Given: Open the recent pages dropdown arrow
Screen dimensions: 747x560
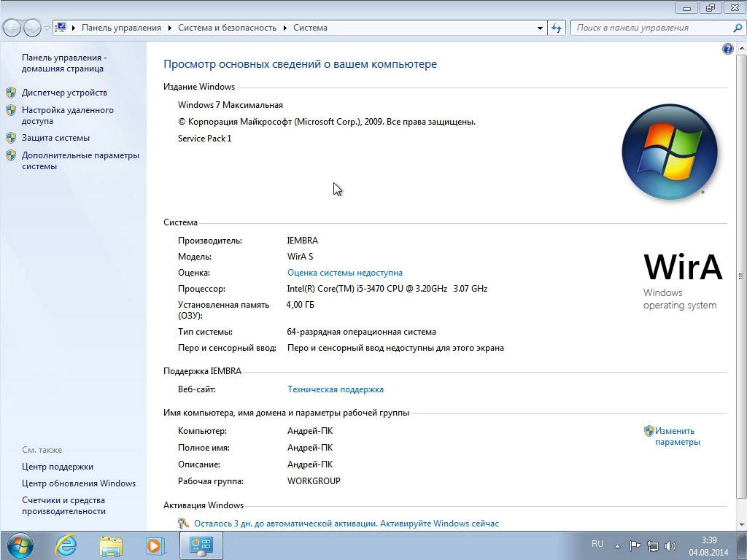Looking at the screenshot, I should point(47,28).
